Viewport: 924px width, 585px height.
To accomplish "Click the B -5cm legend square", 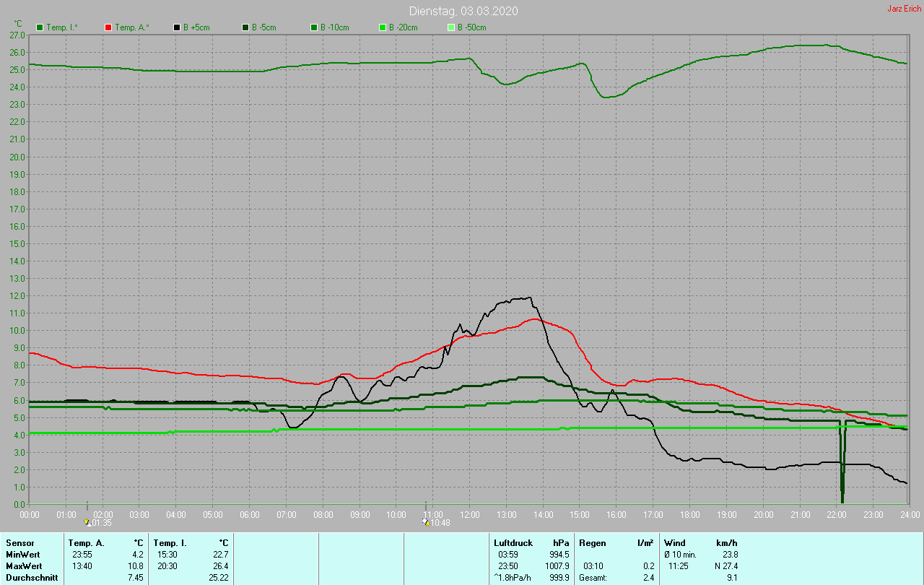I will 245,27.
